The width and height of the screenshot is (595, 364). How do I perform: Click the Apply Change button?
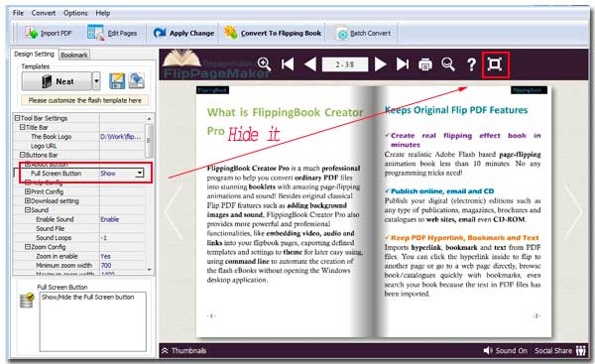[x=184, y=33]
